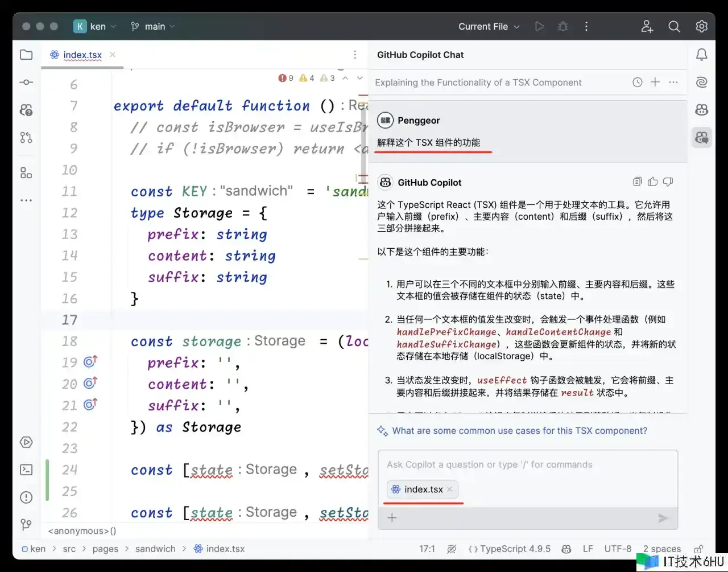Viewport: 728px width, 572px height.
Task: Click the <anonymous>() breadcrumb
Action: coord(82,531)
